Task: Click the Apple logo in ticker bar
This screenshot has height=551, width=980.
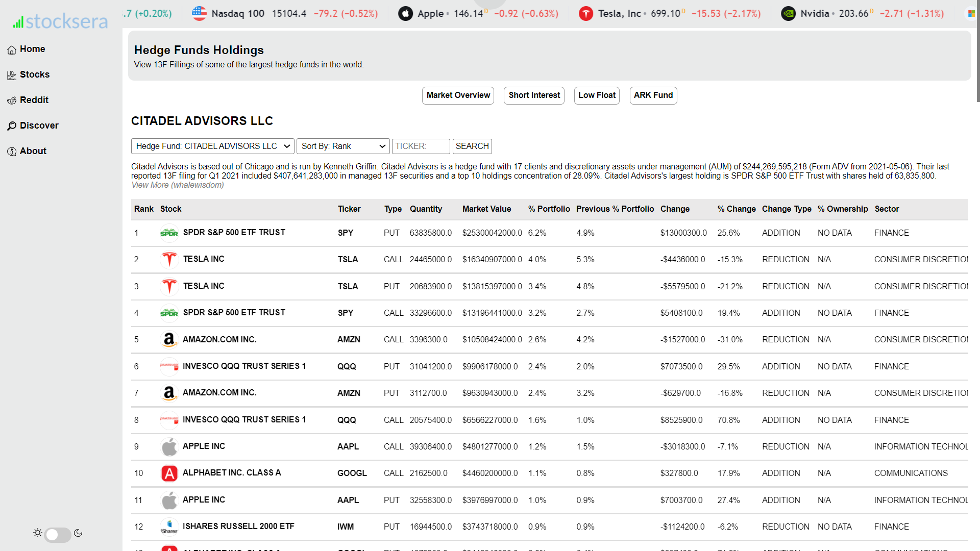Action: 405,14
